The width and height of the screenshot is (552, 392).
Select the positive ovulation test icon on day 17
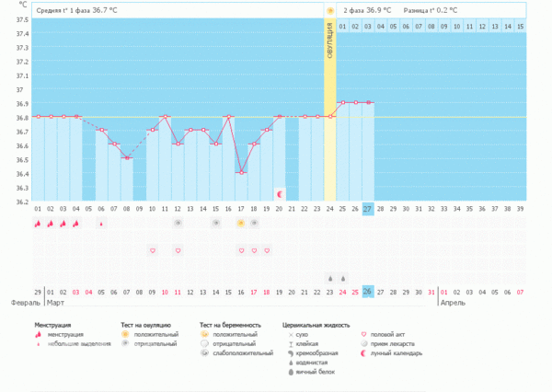click(x=241, y=223)
